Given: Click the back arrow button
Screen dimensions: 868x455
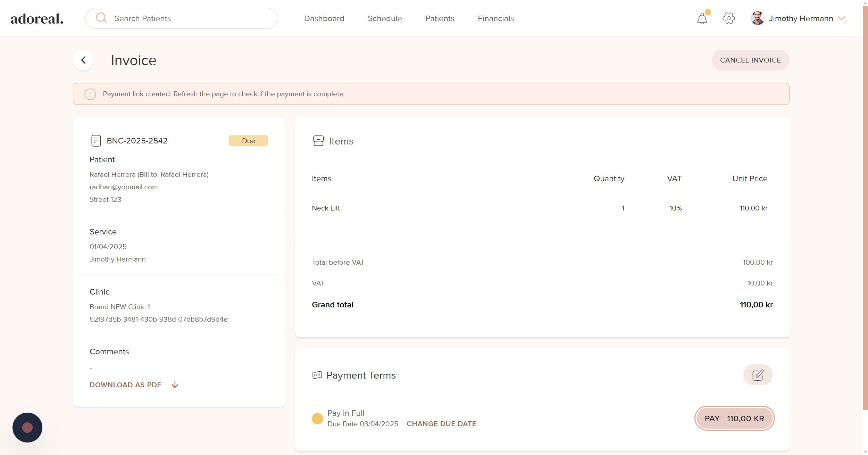Looking at the screenshot, I should coord(83,60).
